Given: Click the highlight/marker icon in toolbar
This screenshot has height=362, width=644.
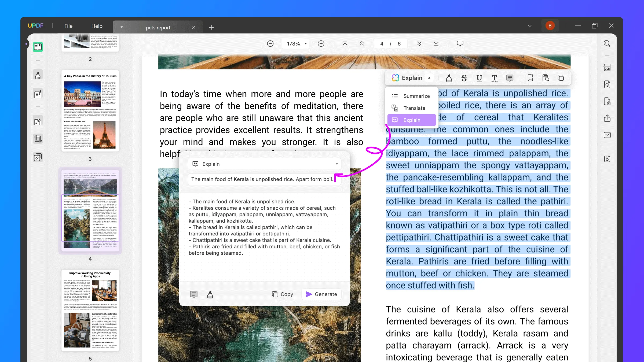Looking at the screenshot, I should (x=448, y=78).
